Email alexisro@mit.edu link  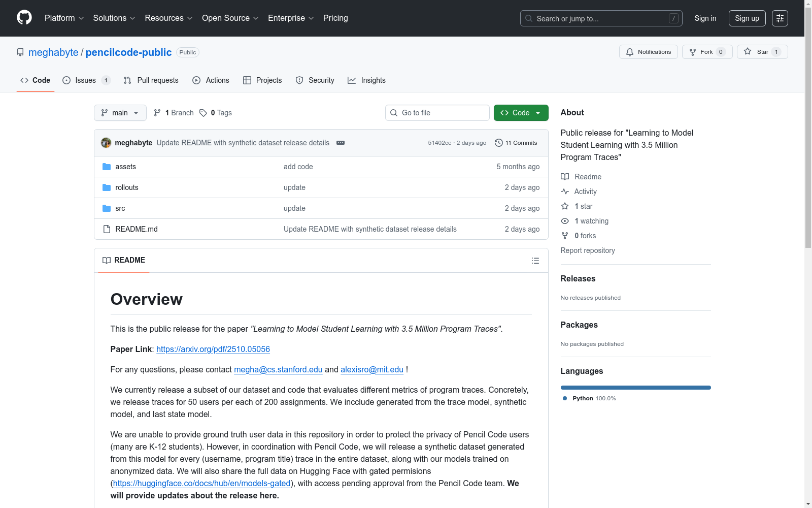(372, 369)
